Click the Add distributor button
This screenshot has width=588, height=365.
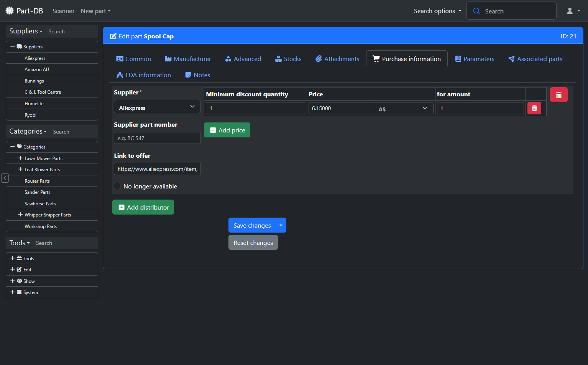click(x=143, y=207)
